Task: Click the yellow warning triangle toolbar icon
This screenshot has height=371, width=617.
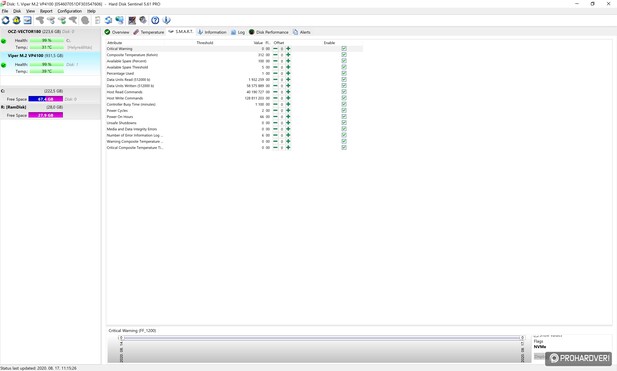Action: (17, 20)
